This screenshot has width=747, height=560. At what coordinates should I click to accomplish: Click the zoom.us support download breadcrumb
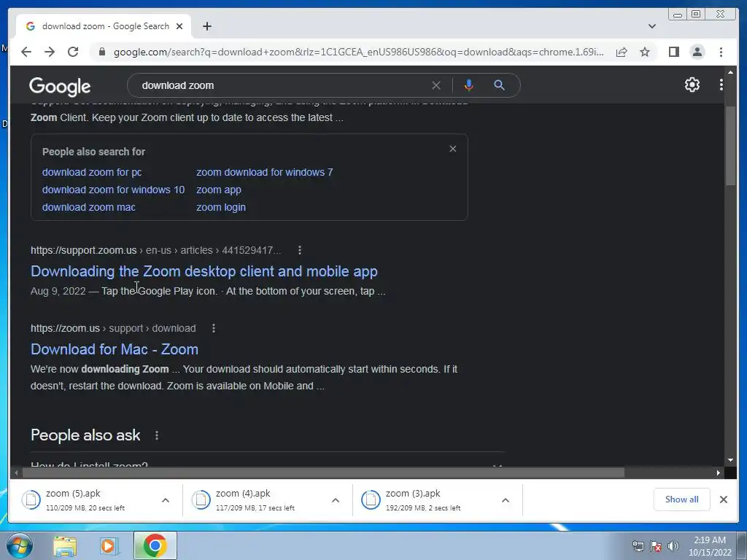(x=113, y=328)
